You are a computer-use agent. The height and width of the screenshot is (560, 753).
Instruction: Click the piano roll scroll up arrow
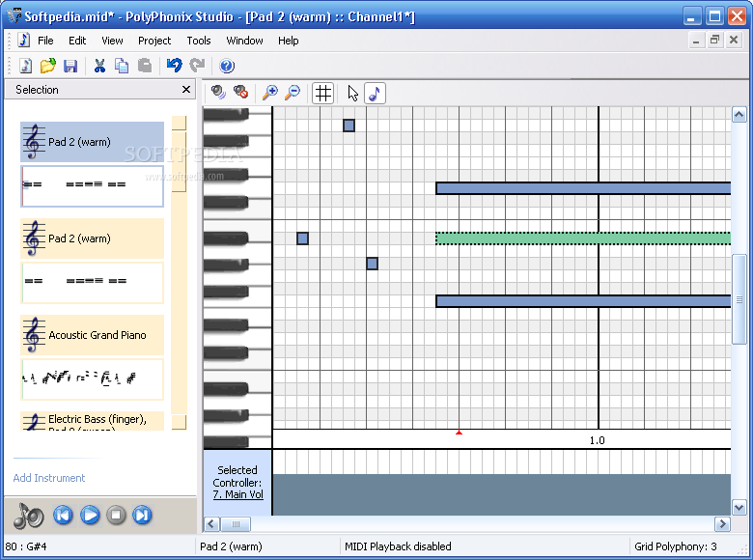click(x=739, y=115)
